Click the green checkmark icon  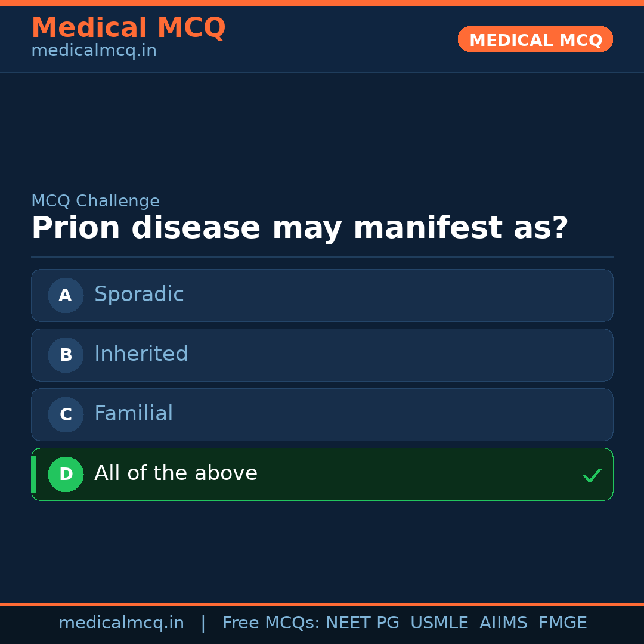pyautogui.click(x=592, y=475)
